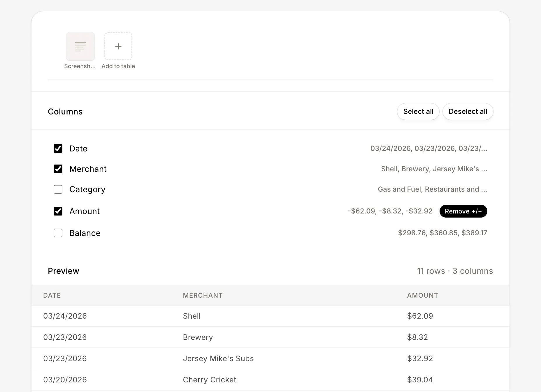Click the $62.09 amount cell

point(420,316)
